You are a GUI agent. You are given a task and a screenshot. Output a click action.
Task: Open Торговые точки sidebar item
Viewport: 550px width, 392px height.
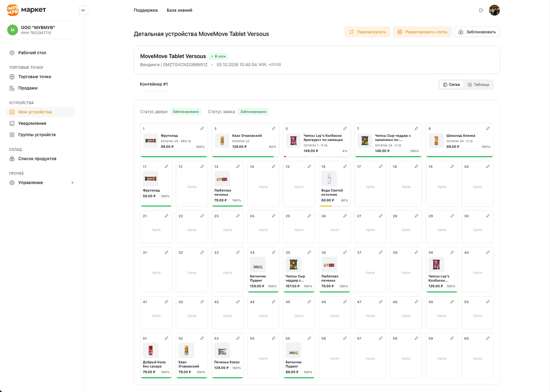point(40,77)
